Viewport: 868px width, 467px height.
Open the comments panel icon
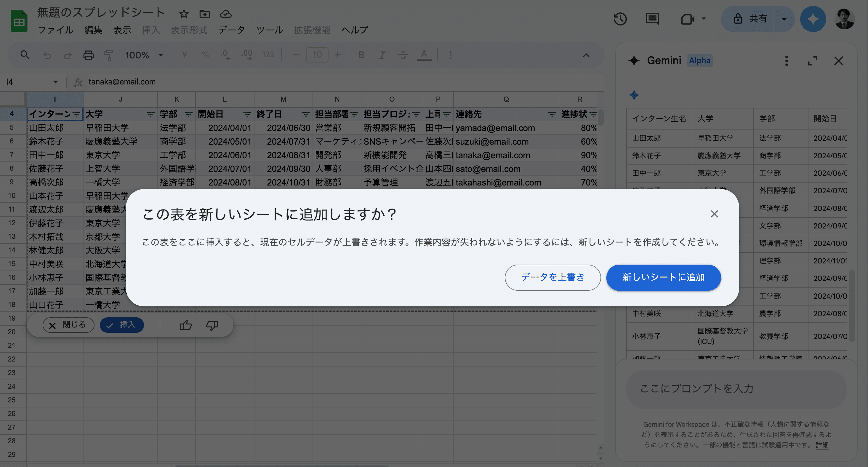click(652, 19)
